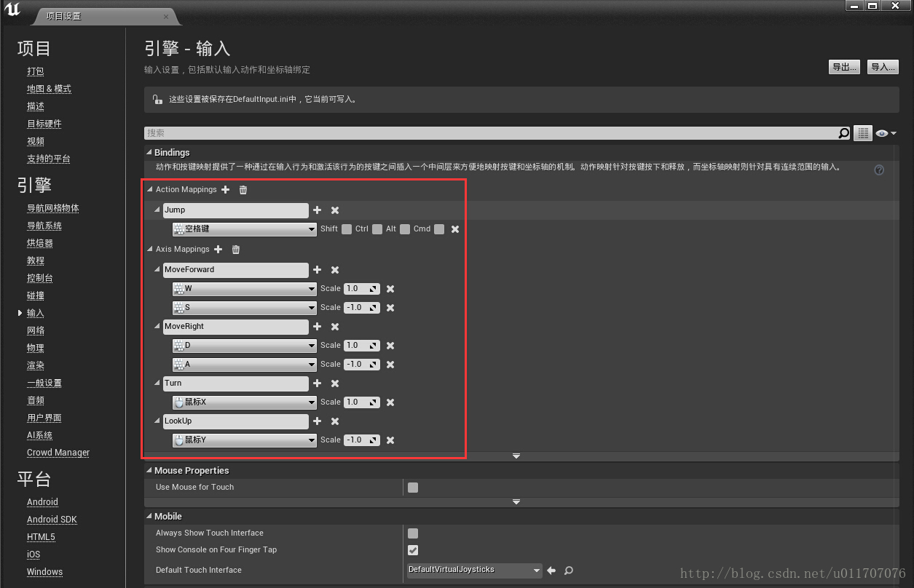914x588 pixels.
Task: Add a new Action Mapping with plus icon
Action: point(225,190)
